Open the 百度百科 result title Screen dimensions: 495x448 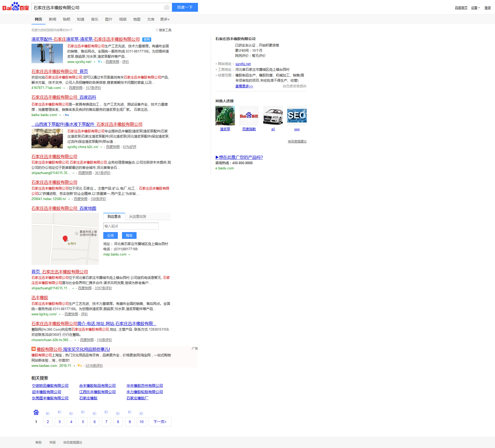(64, 97)
